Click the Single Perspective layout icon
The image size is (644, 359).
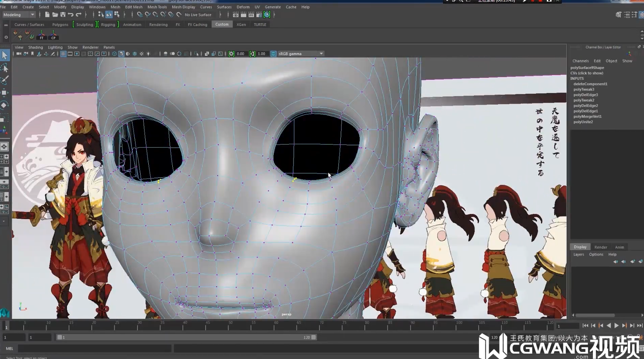(x=4, y=147)
